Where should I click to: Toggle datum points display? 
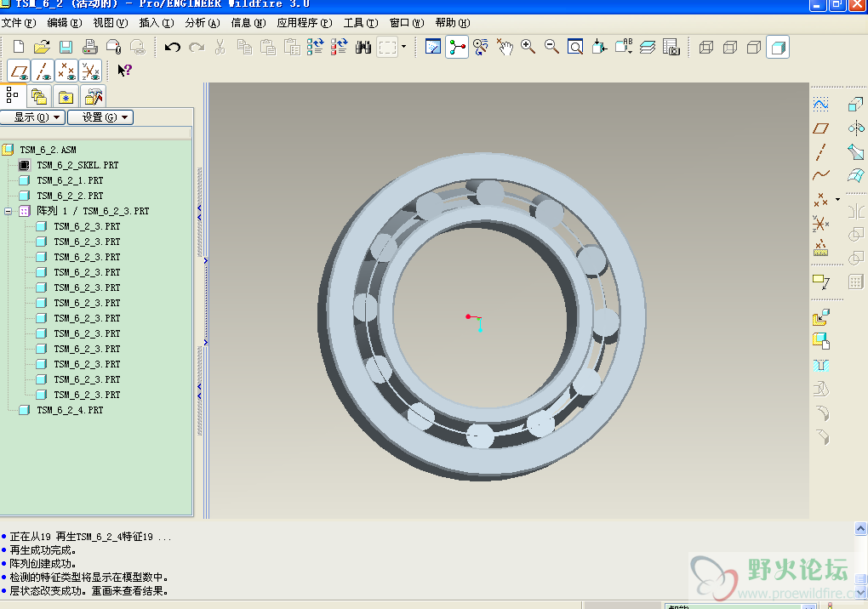point(66,71)
